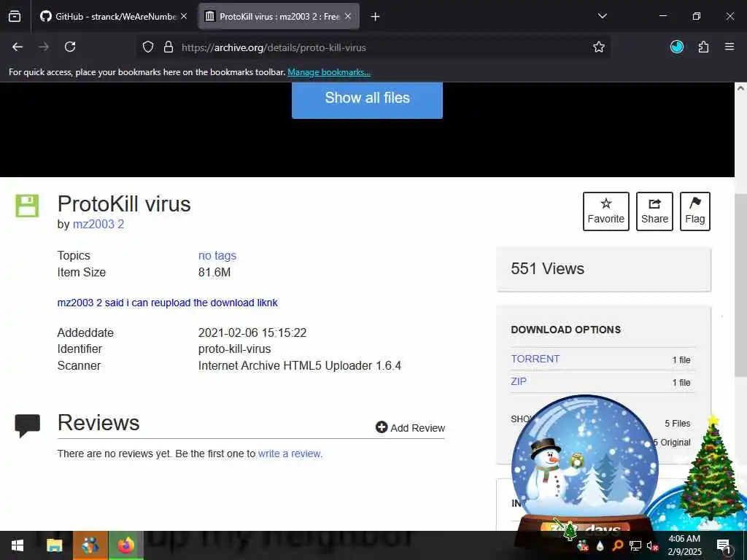Open the Extensions puzzle menu
The height and width of the screenshot is (560, 747).
703,47
